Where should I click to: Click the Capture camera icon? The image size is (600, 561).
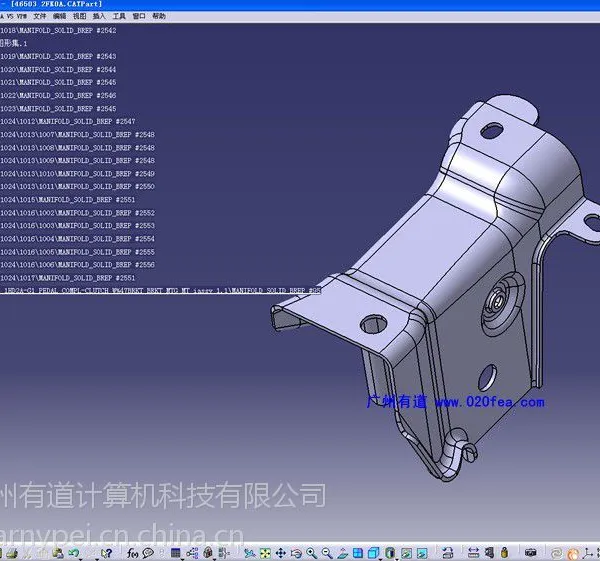click(531, 553)
